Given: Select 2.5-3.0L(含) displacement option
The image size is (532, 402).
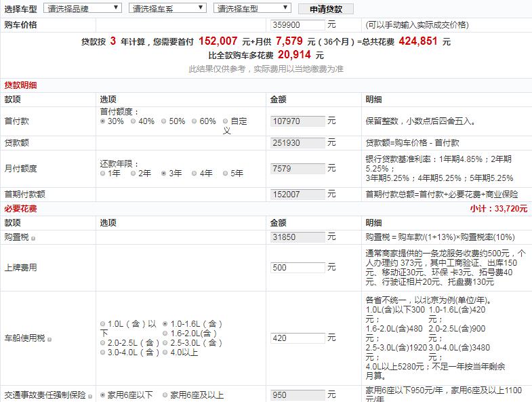Looking at the screenshot, I should click(x=165, y=343).
